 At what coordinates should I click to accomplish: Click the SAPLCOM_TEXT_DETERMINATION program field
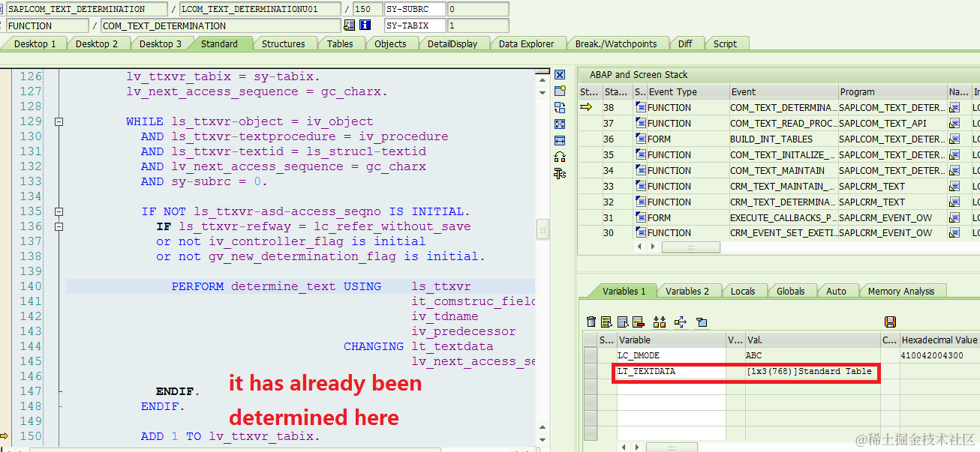coord(86,9)
